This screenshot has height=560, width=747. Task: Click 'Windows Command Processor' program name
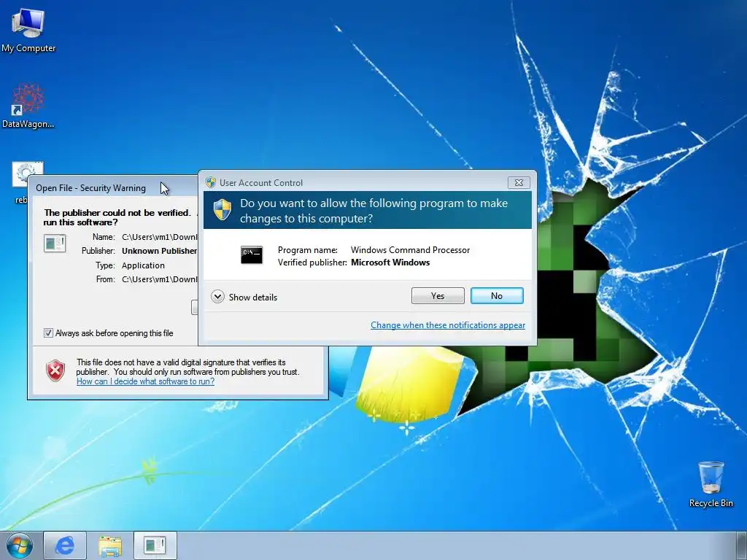click(410, 250)
